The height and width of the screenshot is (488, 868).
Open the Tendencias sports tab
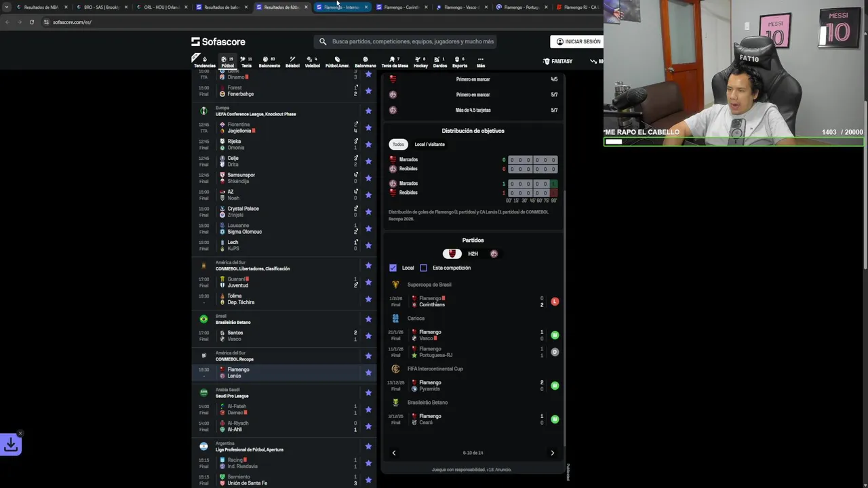click(x=204, y=62)
